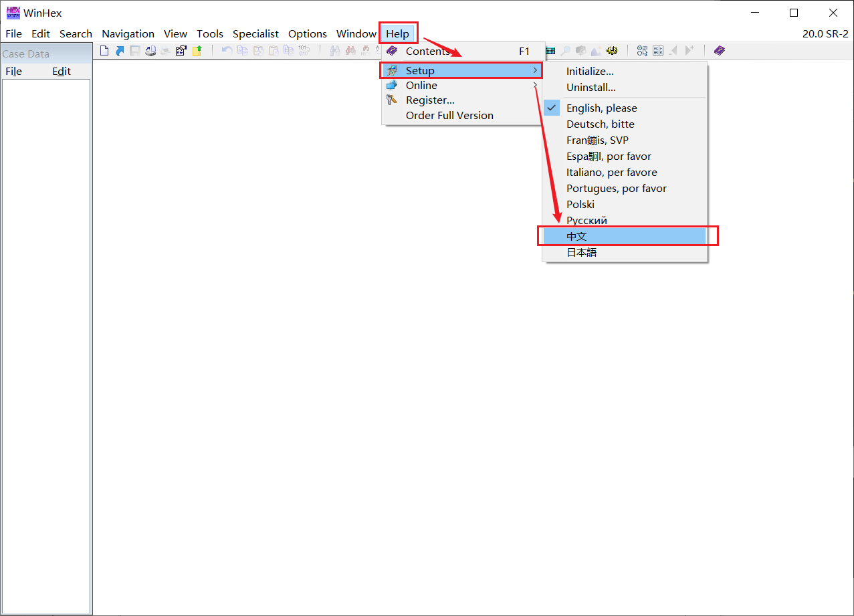
Task: Maximize the WinHex window
Action: pos(794,13)
